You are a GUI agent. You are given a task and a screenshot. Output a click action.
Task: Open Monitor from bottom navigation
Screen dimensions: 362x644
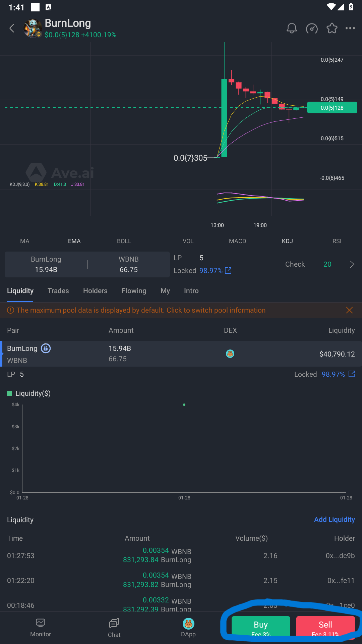(41, 628)
